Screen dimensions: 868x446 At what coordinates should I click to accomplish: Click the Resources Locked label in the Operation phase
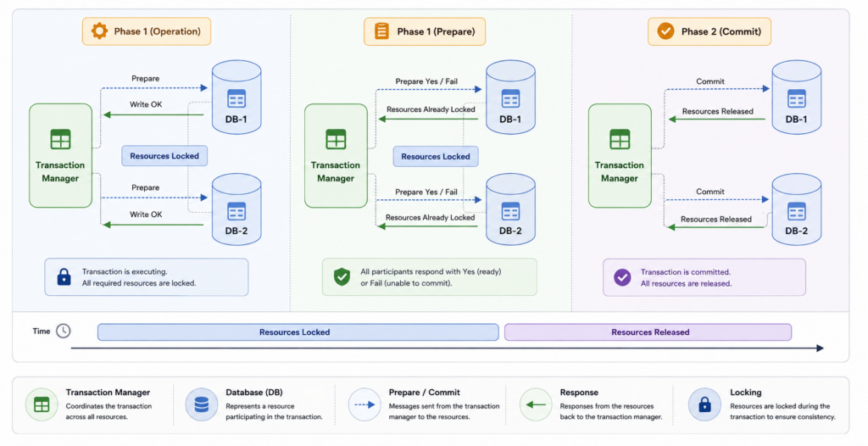[x=164, y=156]
